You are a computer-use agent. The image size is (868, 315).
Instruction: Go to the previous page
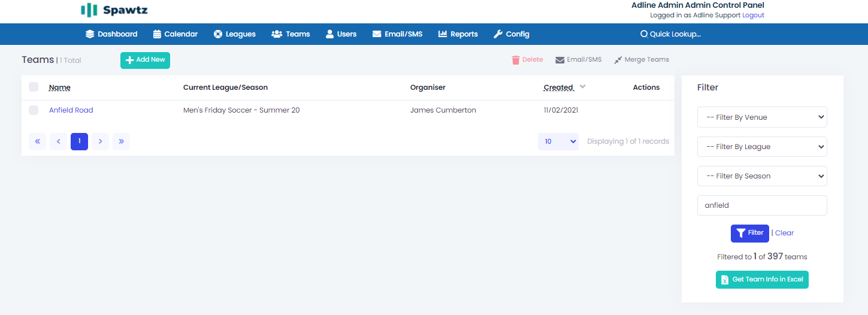(58, 141)
